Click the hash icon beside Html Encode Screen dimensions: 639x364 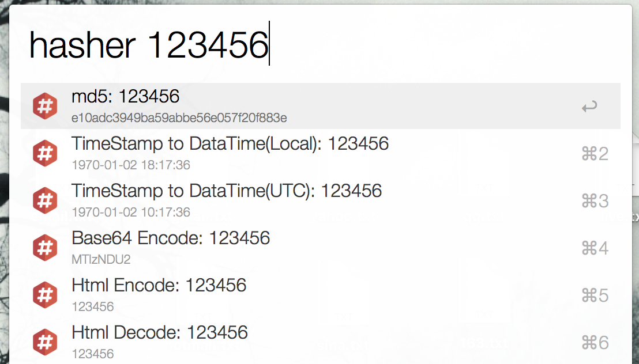pos(45,295)
